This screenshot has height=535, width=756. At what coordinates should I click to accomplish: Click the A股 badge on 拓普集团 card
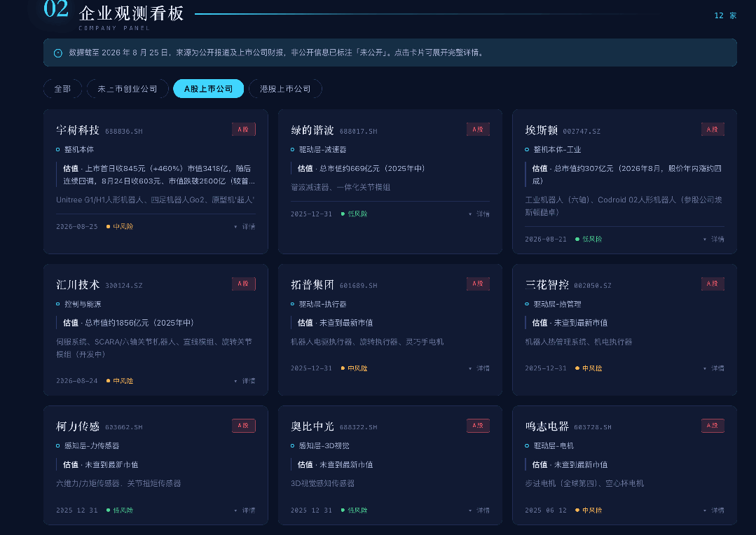[478, 284]
